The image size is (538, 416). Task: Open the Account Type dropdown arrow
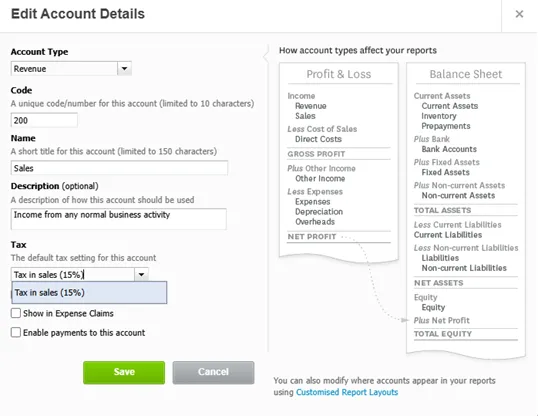pyautogui.click(x=125, y=69)
